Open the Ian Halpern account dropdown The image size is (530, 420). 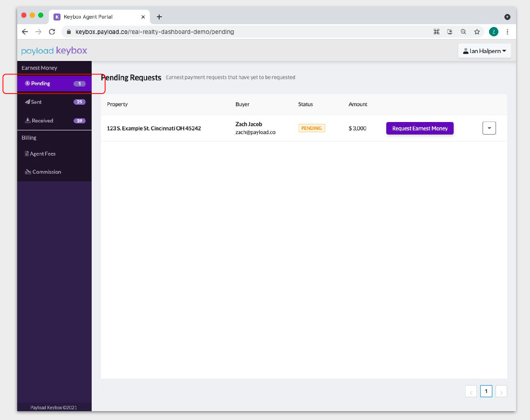[x=484, y=50]
